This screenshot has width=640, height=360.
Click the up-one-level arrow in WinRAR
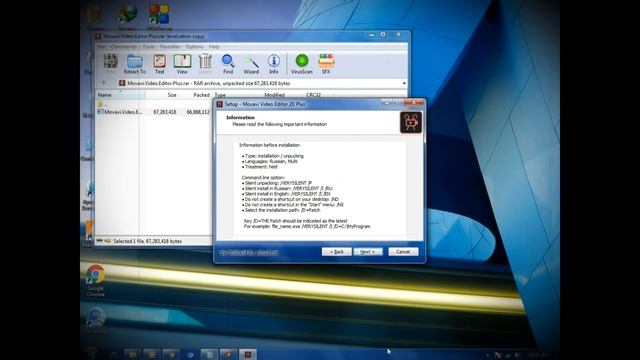(x=104, y=83)
